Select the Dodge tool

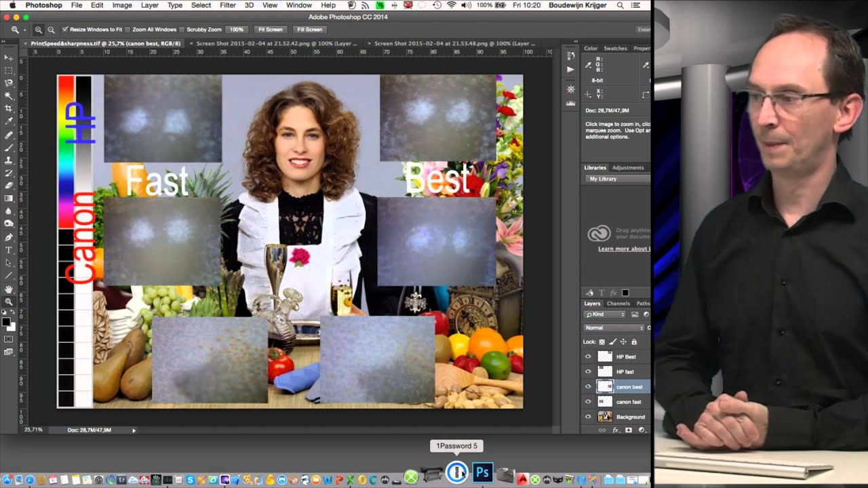pyautogui.click(x=9, y=224)
